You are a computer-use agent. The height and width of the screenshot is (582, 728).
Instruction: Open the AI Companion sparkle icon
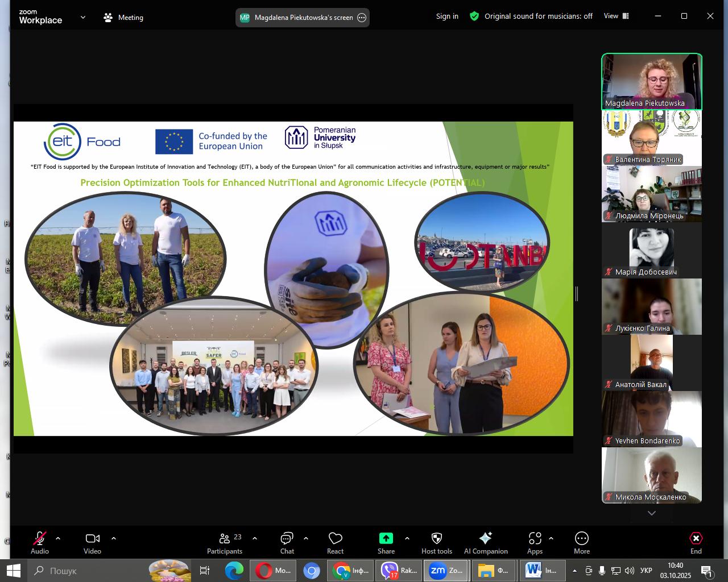coord(485,539)
